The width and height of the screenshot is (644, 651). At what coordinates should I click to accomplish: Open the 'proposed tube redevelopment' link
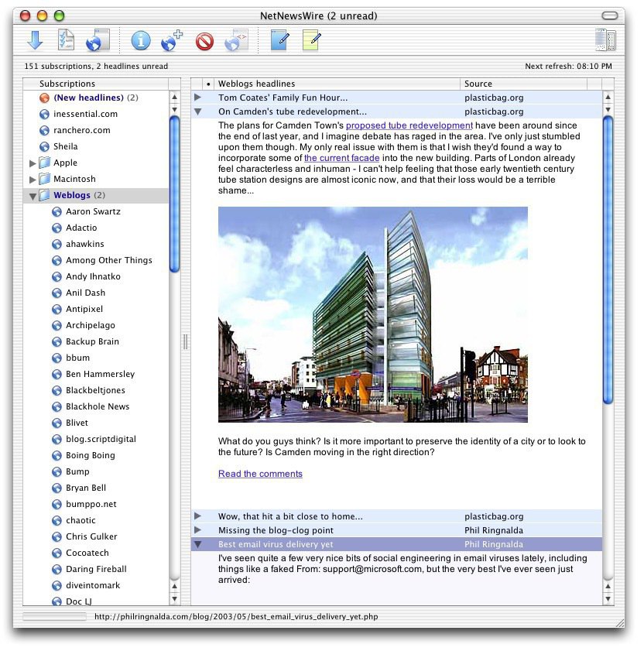click(409, 125)
